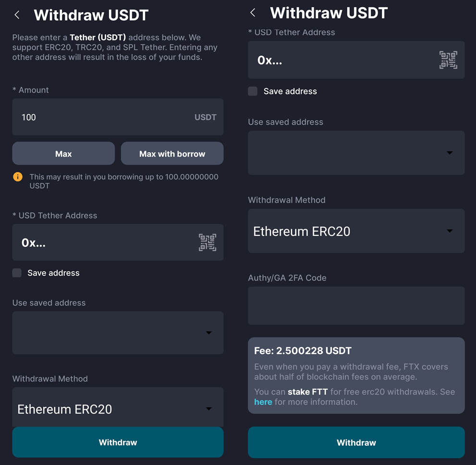This screenshot has width=476, height=465.
Task: Scan QR code in the left address field
Action: pyautogui.click(x=207, y=243)
